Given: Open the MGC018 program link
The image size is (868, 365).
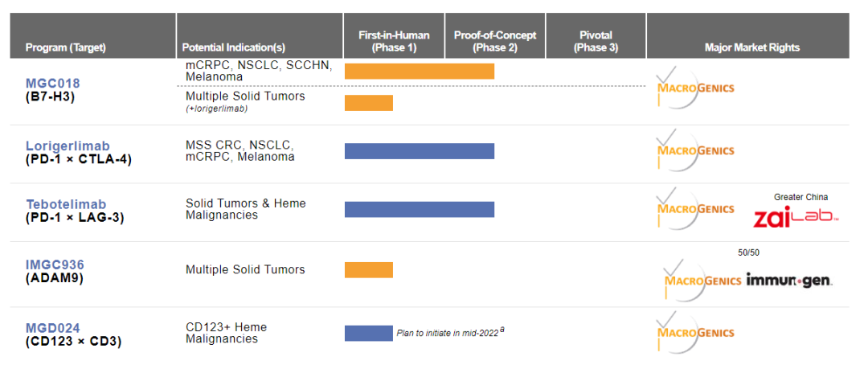Looking at the screenshot, I should 52,83.
